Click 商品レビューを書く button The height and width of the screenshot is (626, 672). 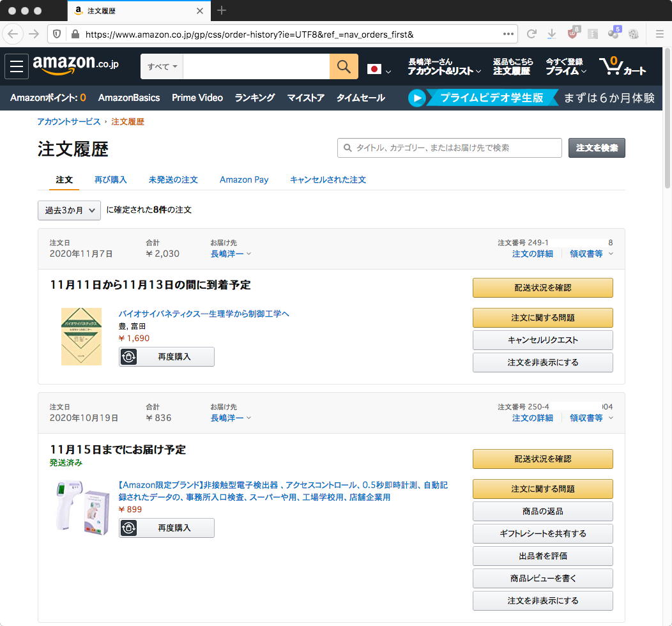(x=542, y=578)
